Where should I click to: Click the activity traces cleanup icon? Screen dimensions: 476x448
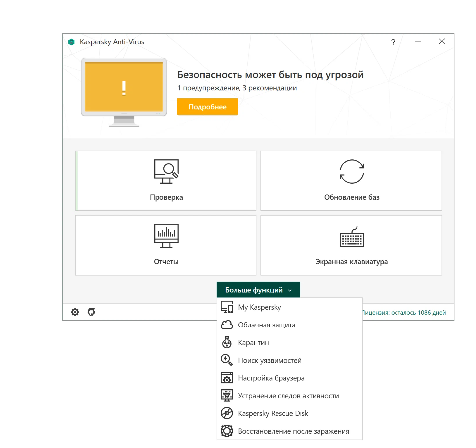227,395
